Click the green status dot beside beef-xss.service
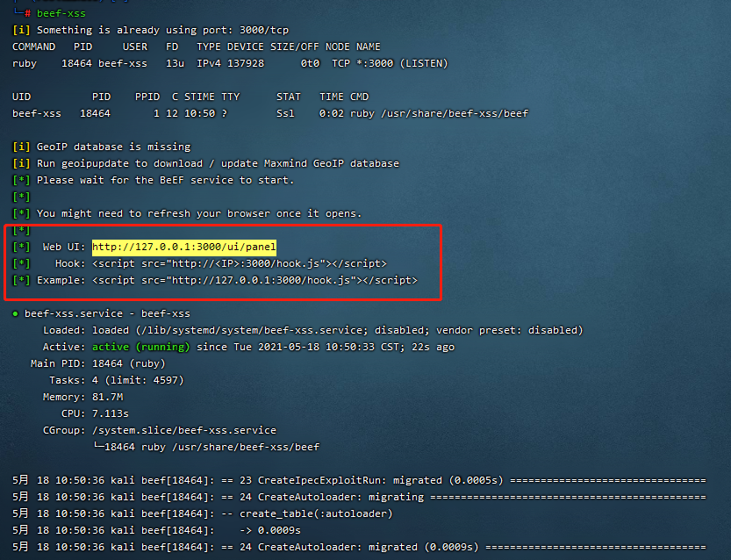The width and height of the screenshot is (731, 560). click(16, 314)
